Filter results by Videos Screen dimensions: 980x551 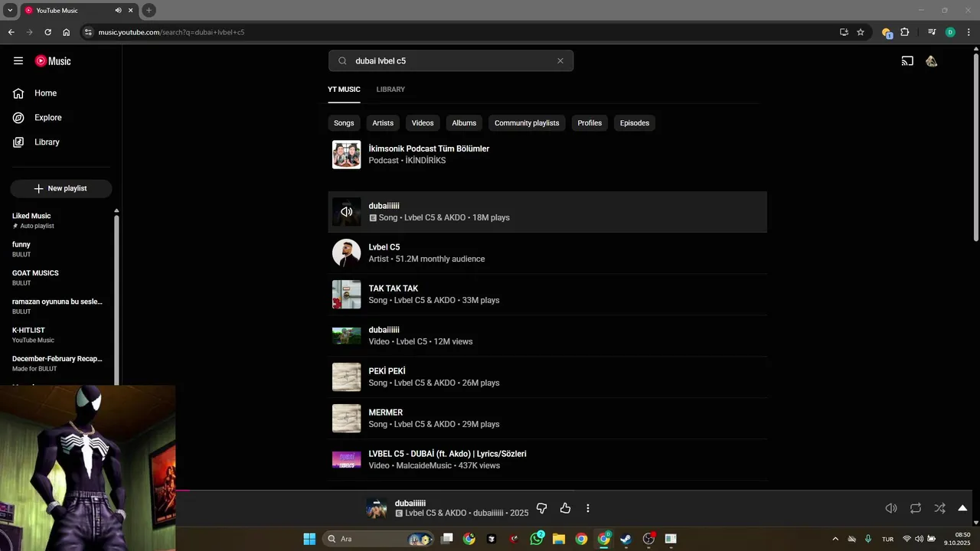pos(423,123)
